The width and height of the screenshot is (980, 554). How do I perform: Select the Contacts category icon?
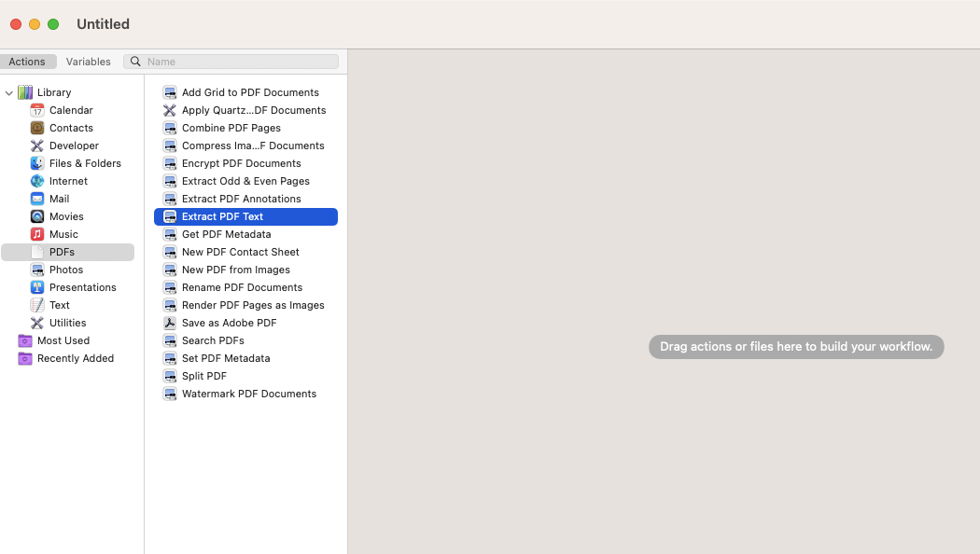(x=37, y=128)
